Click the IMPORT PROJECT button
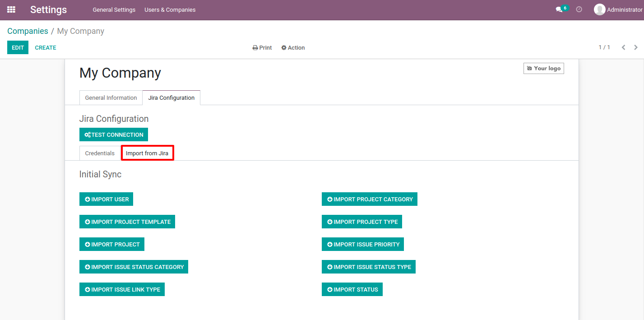The width and height of the screenshot is (644, 320). point(112,244)
